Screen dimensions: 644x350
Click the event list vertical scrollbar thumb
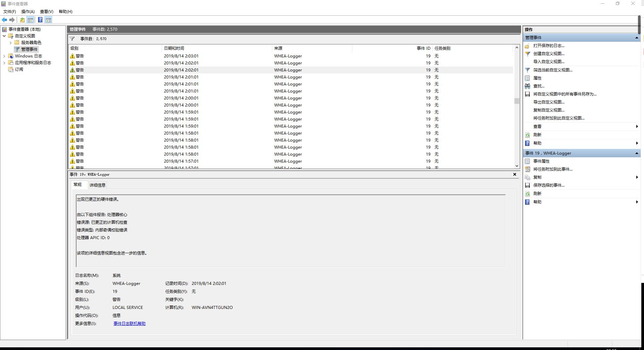pos(517,101)
